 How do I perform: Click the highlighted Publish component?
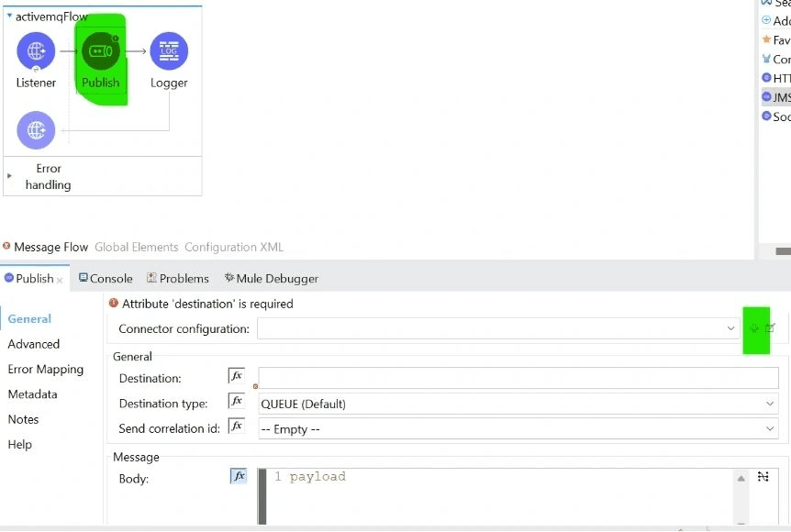[x=99, y=51]
